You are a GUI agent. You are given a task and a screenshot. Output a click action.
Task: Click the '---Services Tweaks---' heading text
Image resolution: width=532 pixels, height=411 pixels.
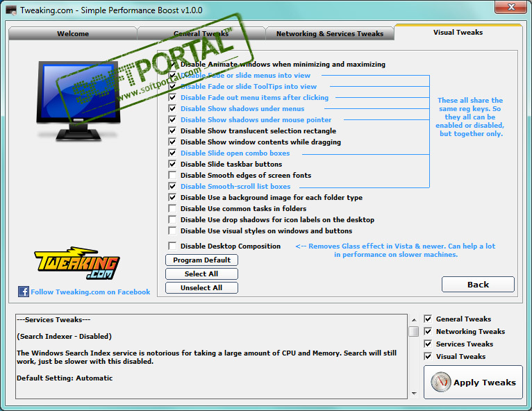(53, 320)
